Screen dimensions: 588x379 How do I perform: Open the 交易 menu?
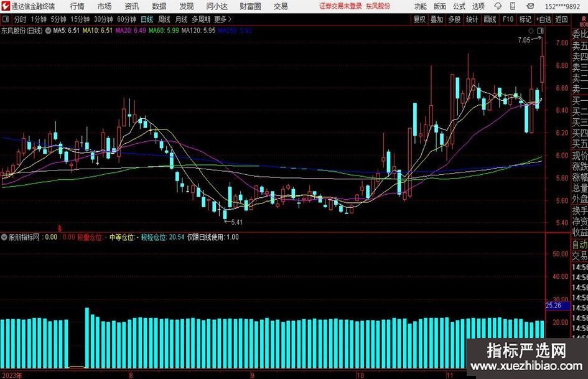pyautogui.click(x=281, y=6)
